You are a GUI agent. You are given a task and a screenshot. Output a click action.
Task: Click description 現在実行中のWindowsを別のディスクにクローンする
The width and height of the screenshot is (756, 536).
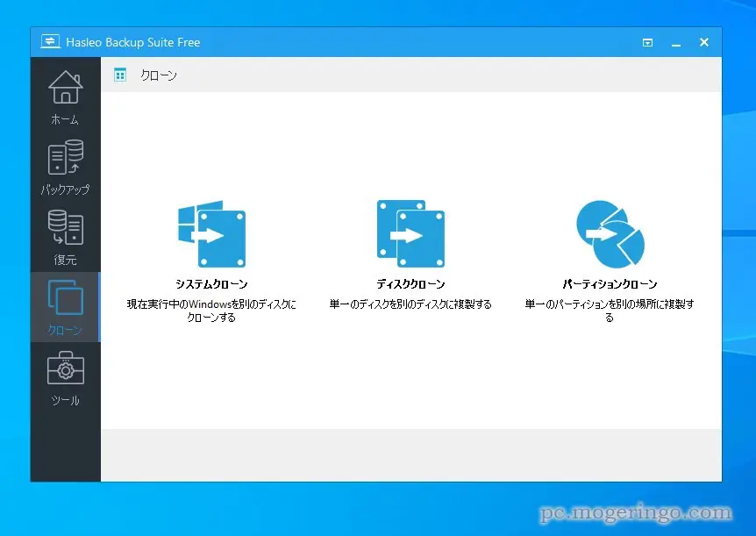click(211, 311)
